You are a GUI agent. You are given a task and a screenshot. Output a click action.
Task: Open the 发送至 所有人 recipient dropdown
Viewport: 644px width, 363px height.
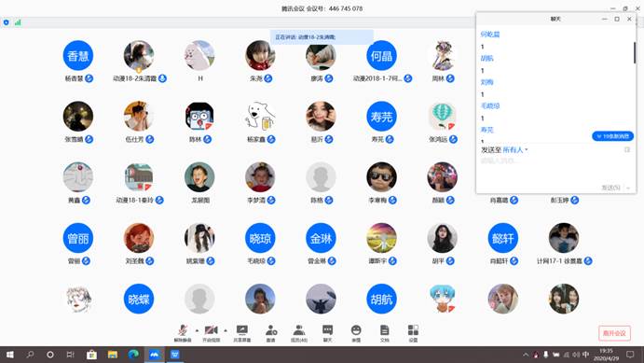pyautogui.click(x=515, y=150)
